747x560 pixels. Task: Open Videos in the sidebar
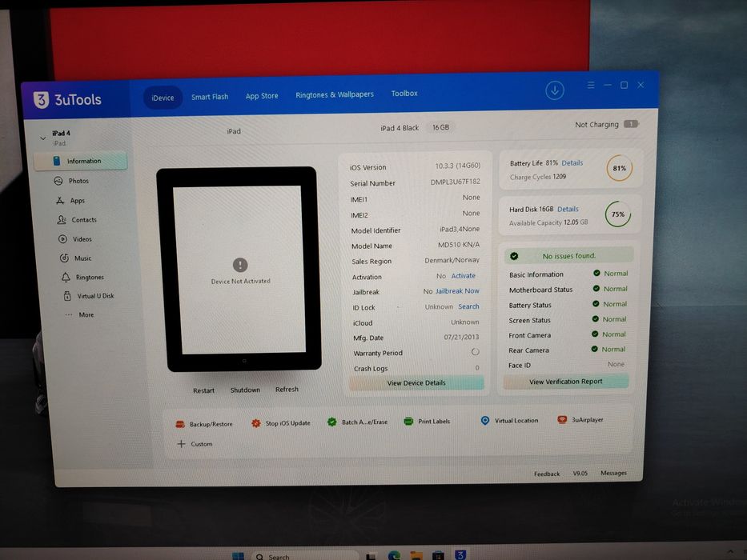75,239
